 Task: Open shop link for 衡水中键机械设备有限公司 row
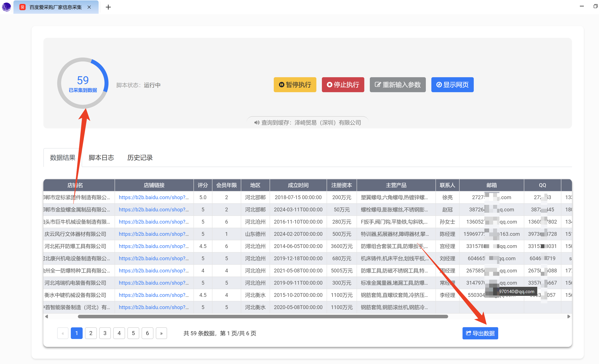[x=154, y=295]
